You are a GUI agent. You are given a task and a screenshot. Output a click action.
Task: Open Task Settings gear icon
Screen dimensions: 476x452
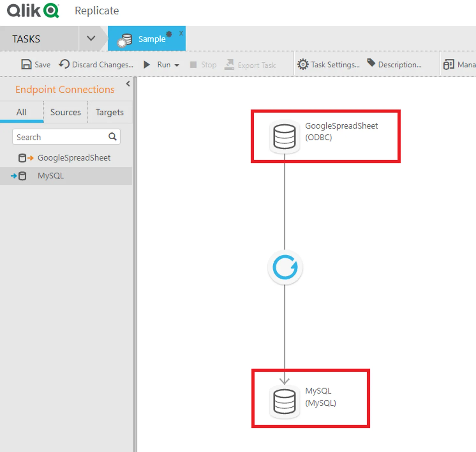point(303,64)
